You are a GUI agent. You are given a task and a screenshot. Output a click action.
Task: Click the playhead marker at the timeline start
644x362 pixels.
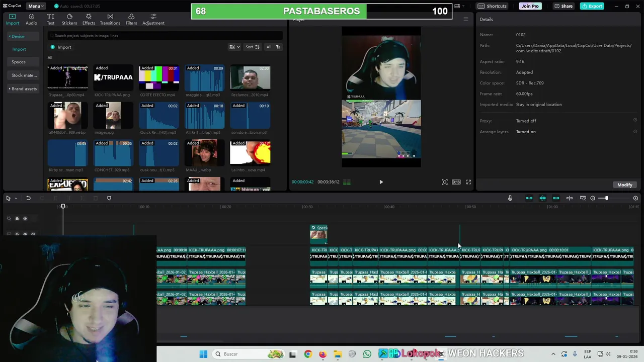tap(63, 207)
